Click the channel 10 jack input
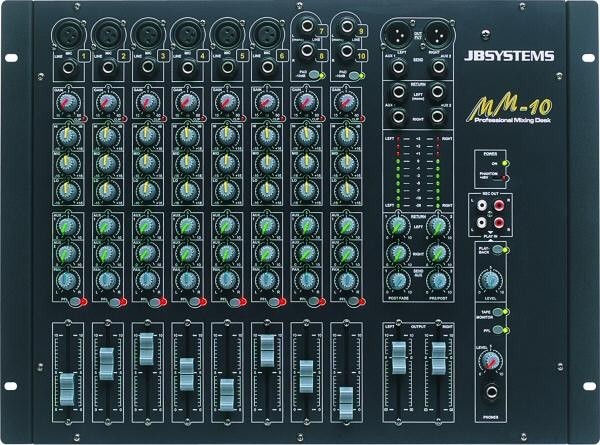 (x=347, y=51)
